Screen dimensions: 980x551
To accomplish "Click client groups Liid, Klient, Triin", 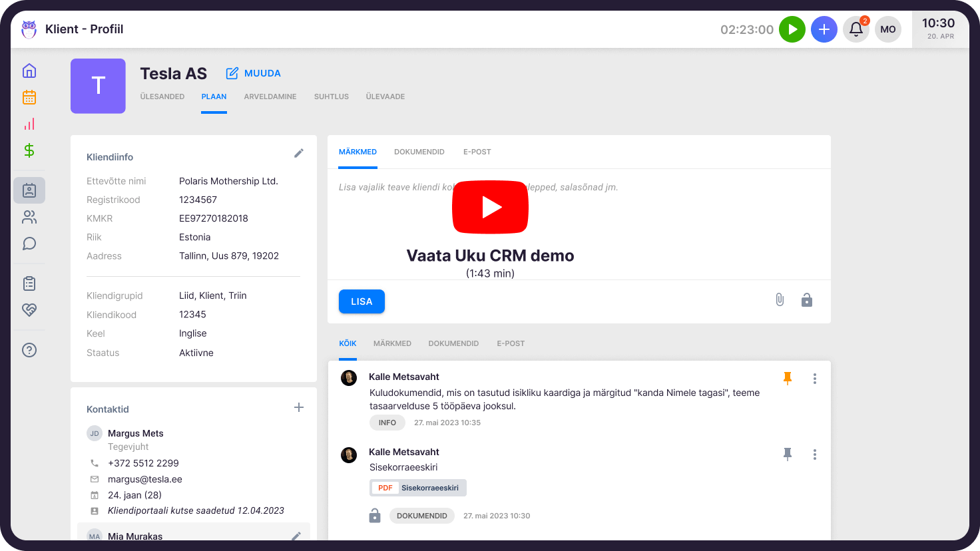I will tap(213, 295).
